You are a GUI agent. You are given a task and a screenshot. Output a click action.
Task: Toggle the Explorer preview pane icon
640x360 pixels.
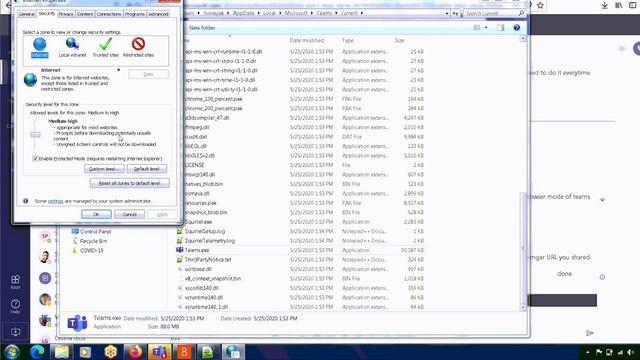[500, 28]
